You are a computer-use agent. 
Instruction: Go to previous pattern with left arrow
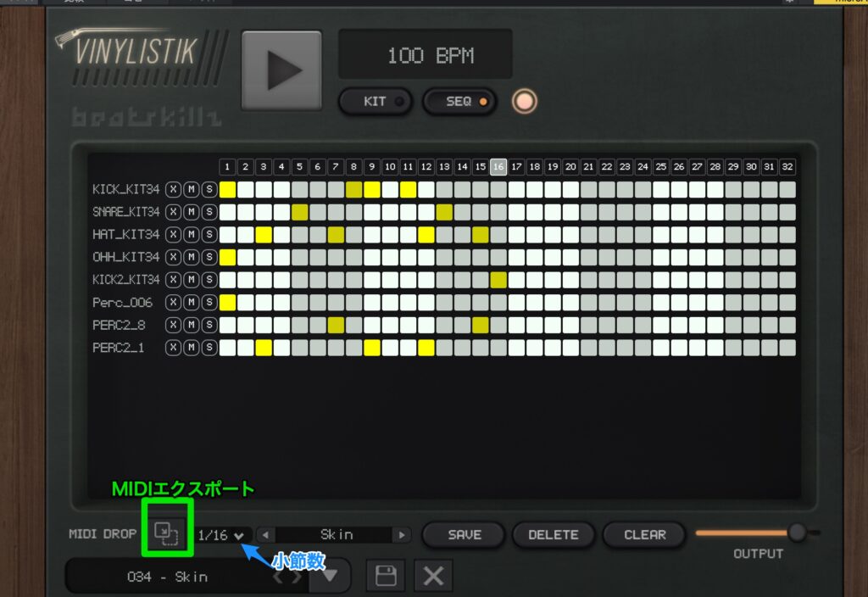tap(265, 535)
